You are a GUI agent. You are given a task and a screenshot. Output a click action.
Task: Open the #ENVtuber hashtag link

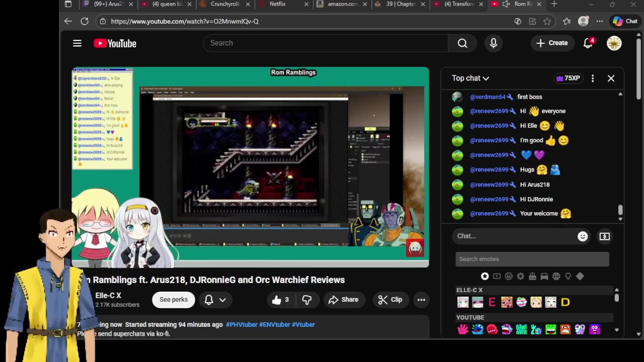click(274, 325)
